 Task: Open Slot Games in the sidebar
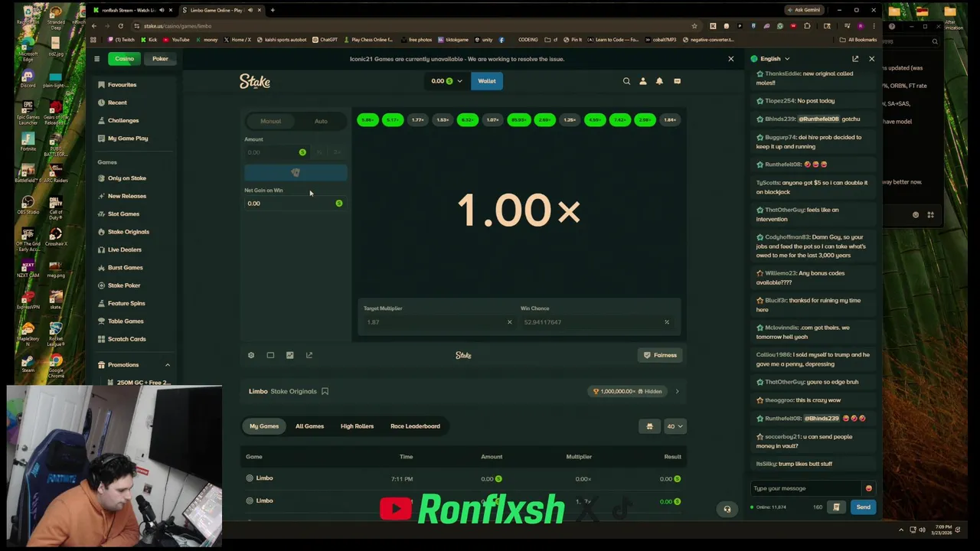123,214
